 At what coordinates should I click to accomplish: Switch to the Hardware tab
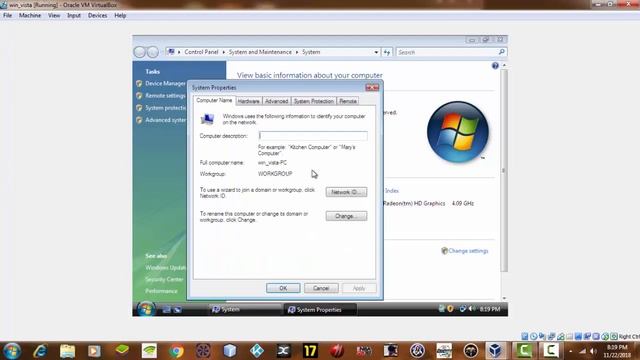(248, 101)
